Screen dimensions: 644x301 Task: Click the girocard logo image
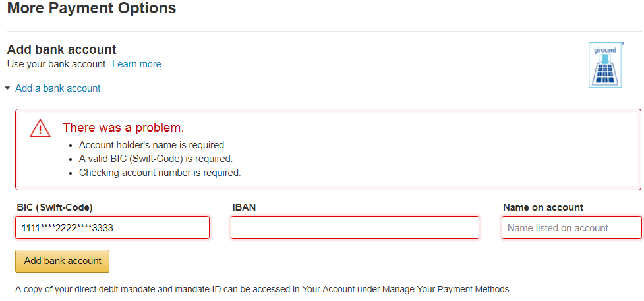[604, 65]
